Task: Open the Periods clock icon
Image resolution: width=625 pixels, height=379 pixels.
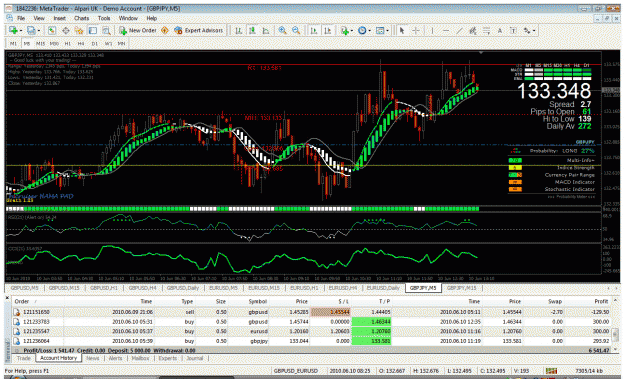Action: click(362, 30)
